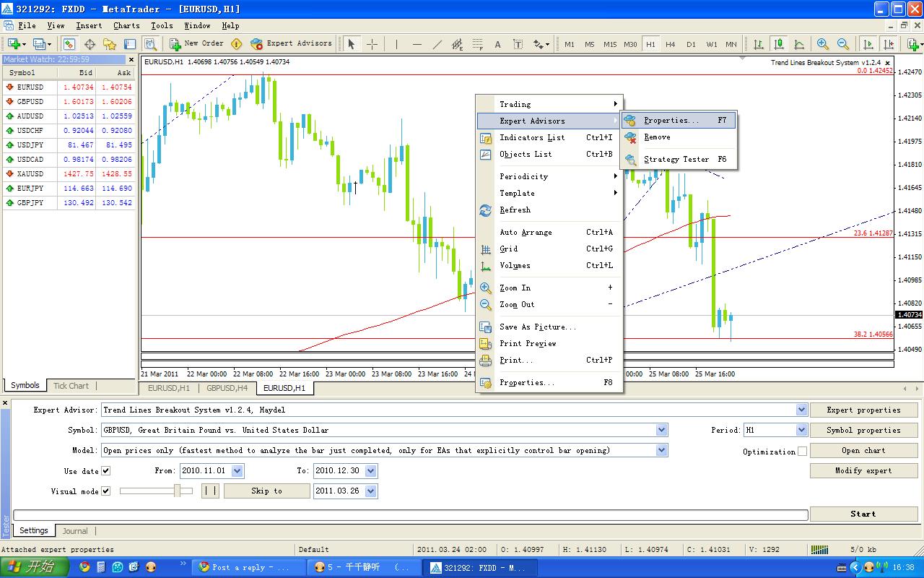Viewport: 924px width, 578px height.
Task: Expand the Expert Advisor dropdown
Action: pos(801,410)
